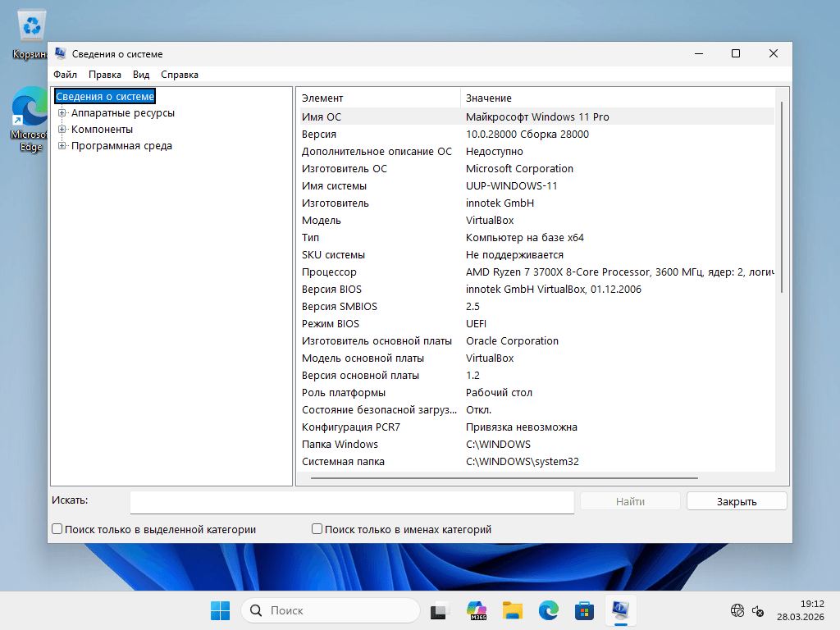The height and width of the screenshot is (630, 840).
Task: Open the M365 Copilot taskbar icon
Action: [x=477, y=610]
